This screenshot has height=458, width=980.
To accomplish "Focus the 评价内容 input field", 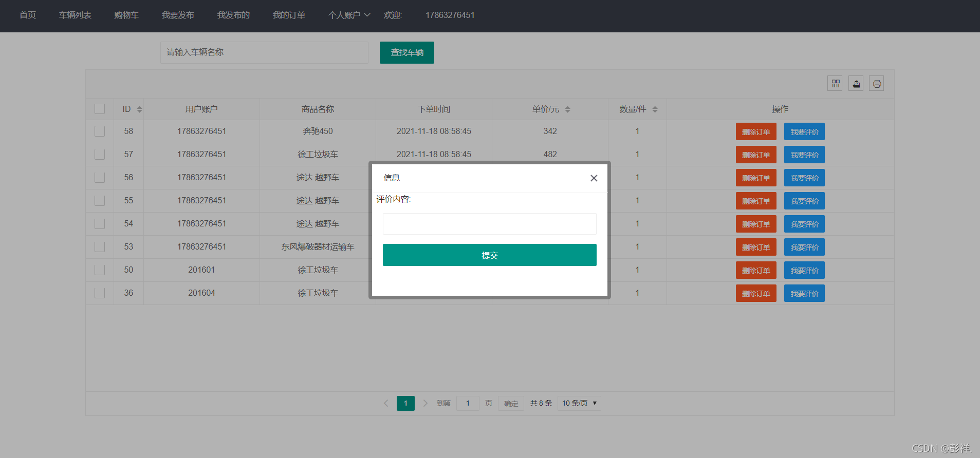I will (x=490, y=224).
